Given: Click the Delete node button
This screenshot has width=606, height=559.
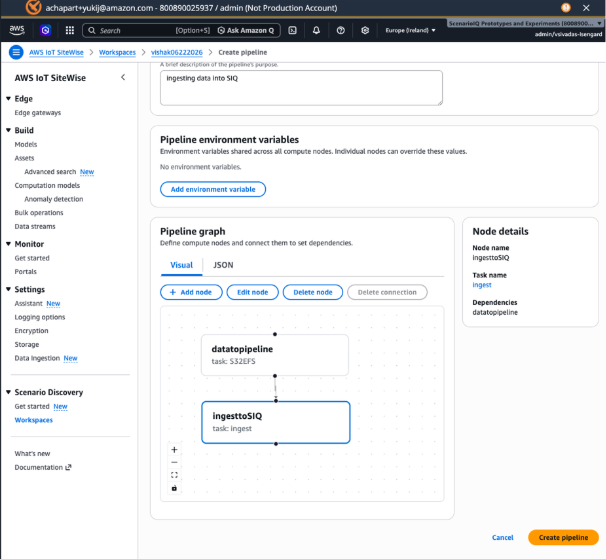Looking at the screenshot, I should [313, 292].
